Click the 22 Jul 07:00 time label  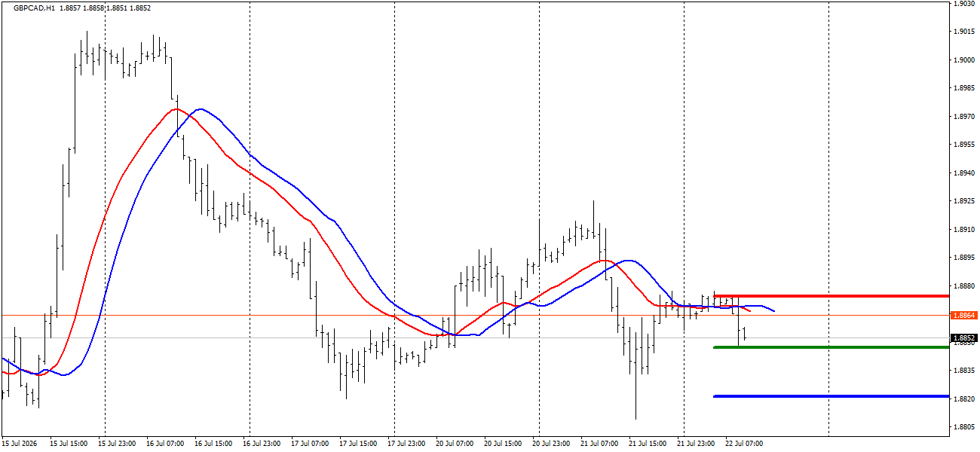click(743, 444)
